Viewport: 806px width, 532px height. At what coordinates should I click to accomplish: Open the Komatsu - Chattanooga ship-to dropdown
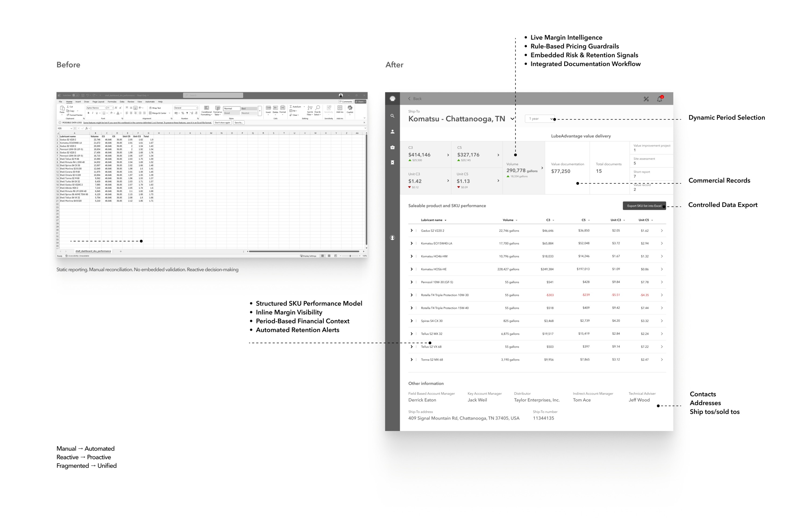tap(512, 119)
